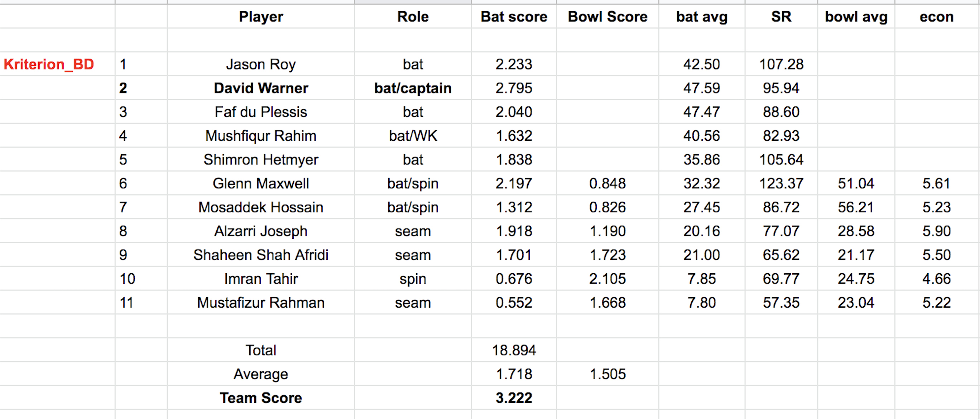Click the Kriterion_BD team name cell
Viewport: 980px width, 419px height.
point(49,64)
